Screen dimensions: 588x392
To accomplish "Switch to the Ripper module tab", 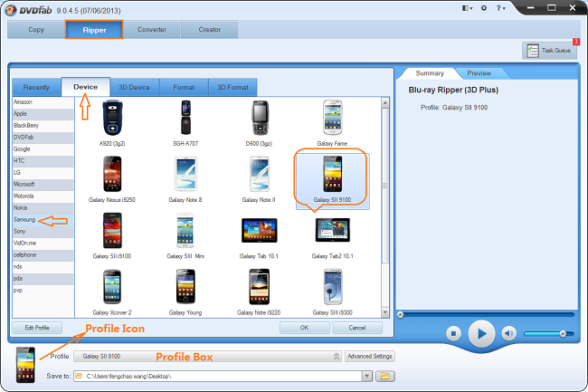I will [x=94, y=30].
